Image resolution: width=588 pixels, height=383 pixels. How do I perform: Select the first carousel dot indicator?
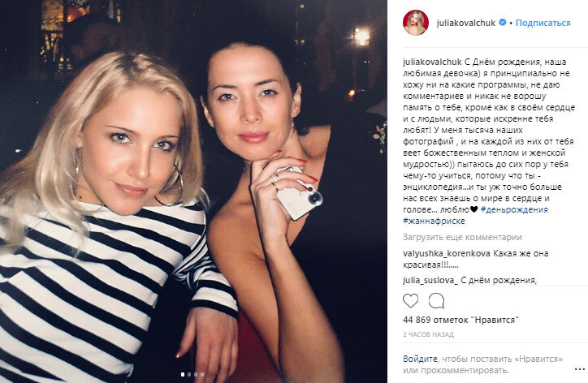point(183,374)
